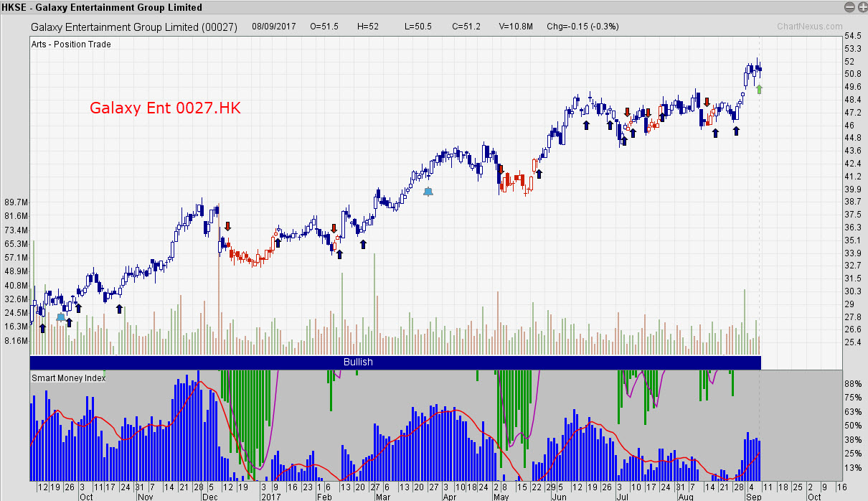Image resolution: width=868 pixels, height=501 pixels.
Task: Click the '88%' Smart Money axis label
Action: pyautogui.click(x=852, y=383)
